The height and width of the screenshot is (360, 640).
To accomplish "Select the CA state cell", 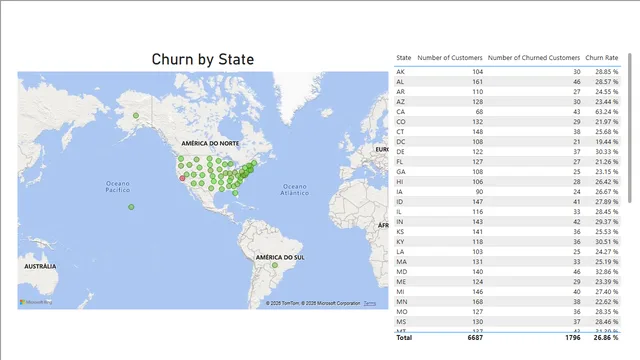I will coord(400,111).
